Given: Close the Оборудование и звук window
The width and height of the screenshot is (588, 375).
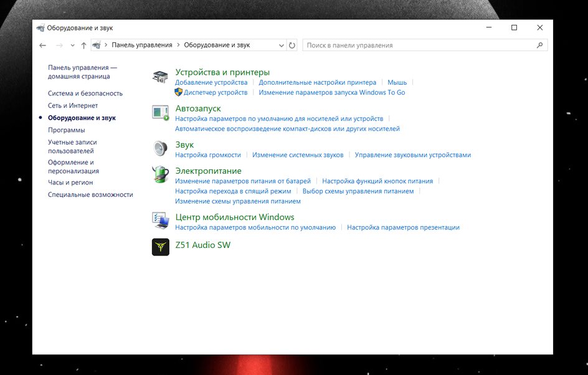Looking at the screenshot, I should (x=539, y=28).
